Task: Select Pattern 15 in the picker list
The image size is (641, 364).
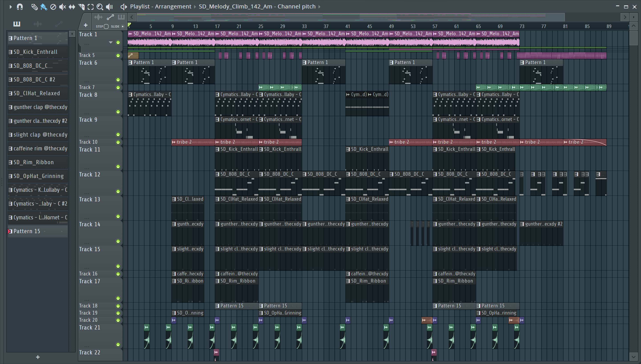Action: 38,231
